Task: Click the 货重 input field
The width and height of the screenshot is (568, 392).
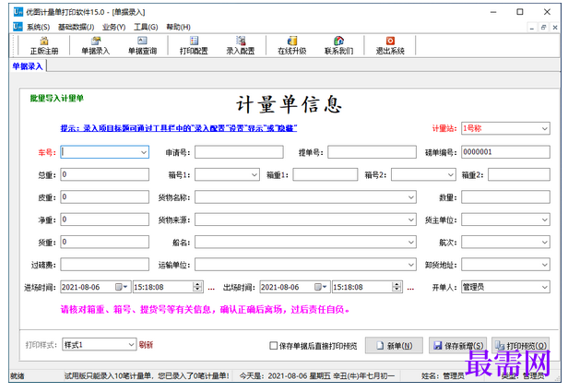Action: pyautogui.click(x=105, y=242)
